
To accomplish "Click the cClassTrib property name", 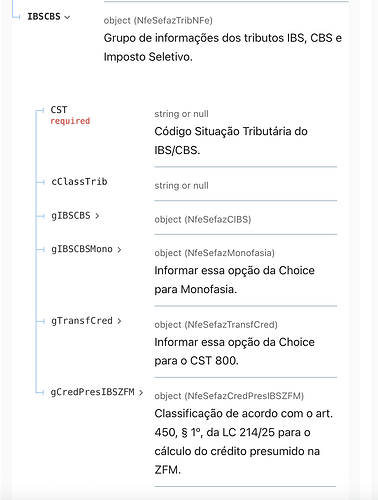I will point(79,182).
